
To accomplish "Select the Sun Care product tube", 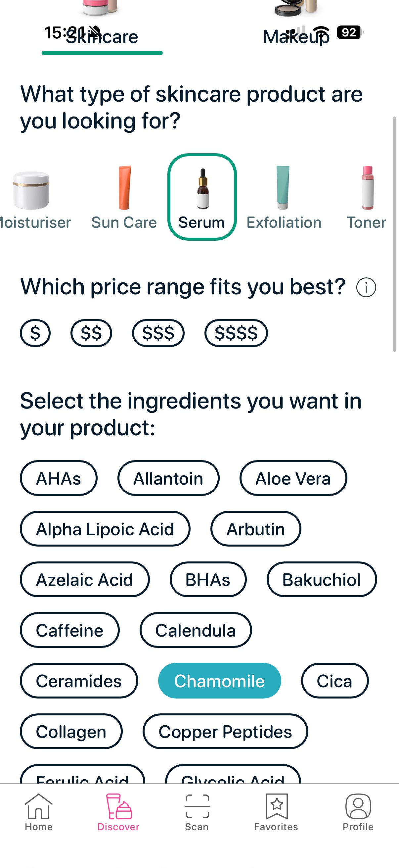I will pyautogui.click(x=124, y=189).
